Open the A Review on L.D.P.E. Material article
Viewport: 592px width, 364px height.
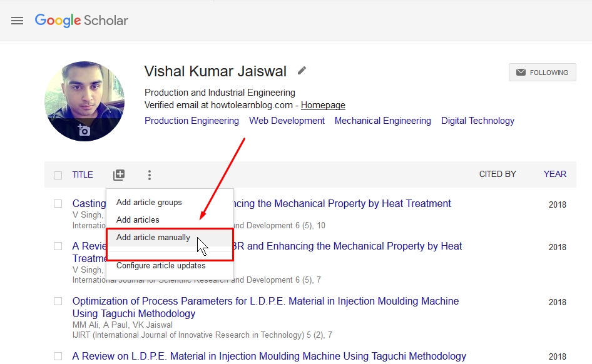[x=269, y=356]
